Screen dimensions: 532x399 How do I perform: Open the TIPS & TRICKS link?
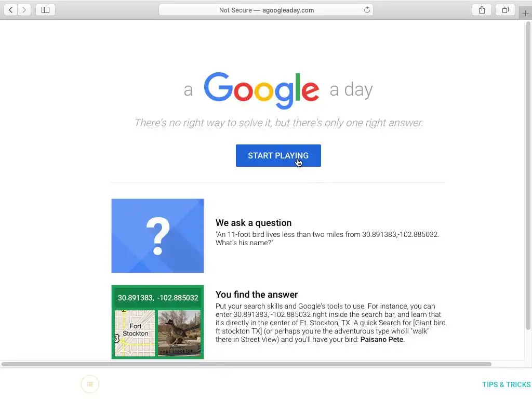[506, 384]
